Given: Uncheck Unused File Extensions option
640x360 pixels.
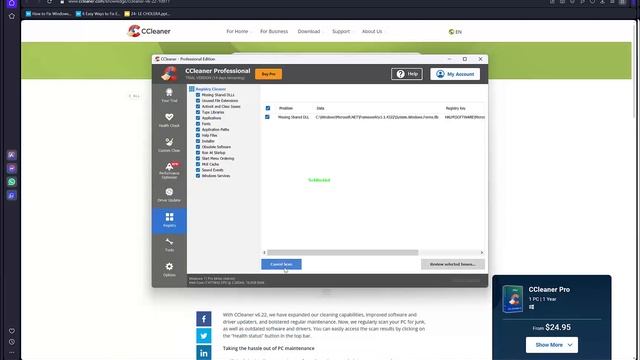Looking at the screenshot, I should 198,100.
